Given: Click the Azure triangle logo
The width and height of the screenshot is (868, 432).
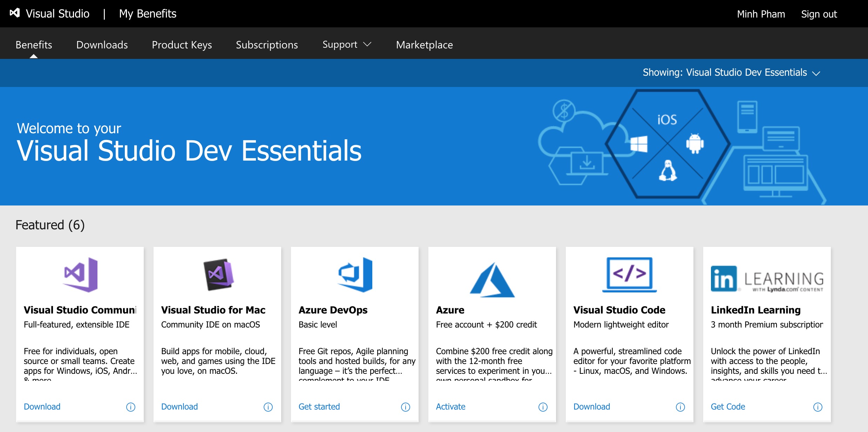Looking at the screenshot, I should click(492, 280).
